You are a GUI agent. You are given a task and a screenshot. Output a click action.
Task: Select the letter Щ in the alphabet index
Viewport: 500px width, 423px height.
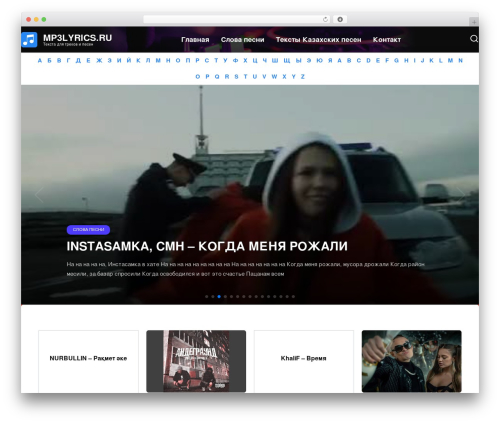tap(287, 61)
